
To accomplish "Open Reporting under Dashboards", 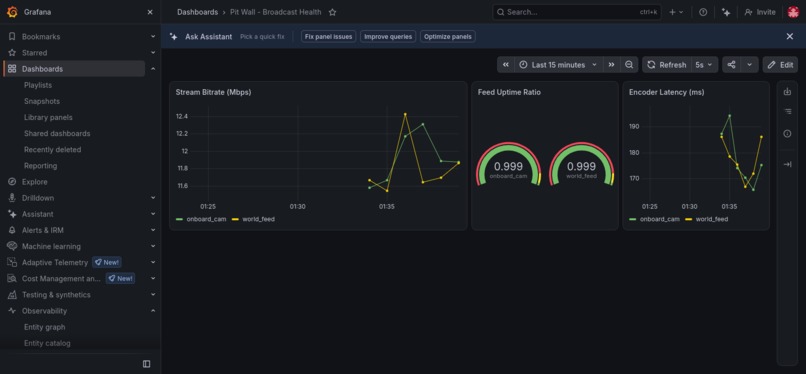I will 40,165.
